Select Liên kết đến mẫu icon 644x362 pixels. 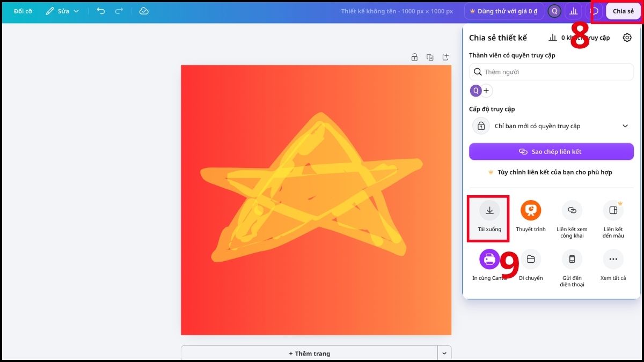[613, 210]
